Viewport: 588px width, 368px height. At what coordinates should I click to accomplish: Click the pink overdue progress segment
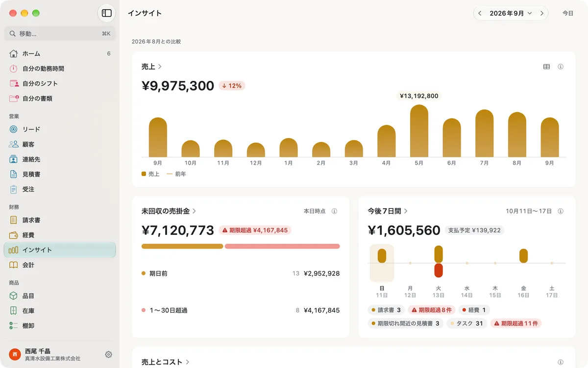(282, 246)
